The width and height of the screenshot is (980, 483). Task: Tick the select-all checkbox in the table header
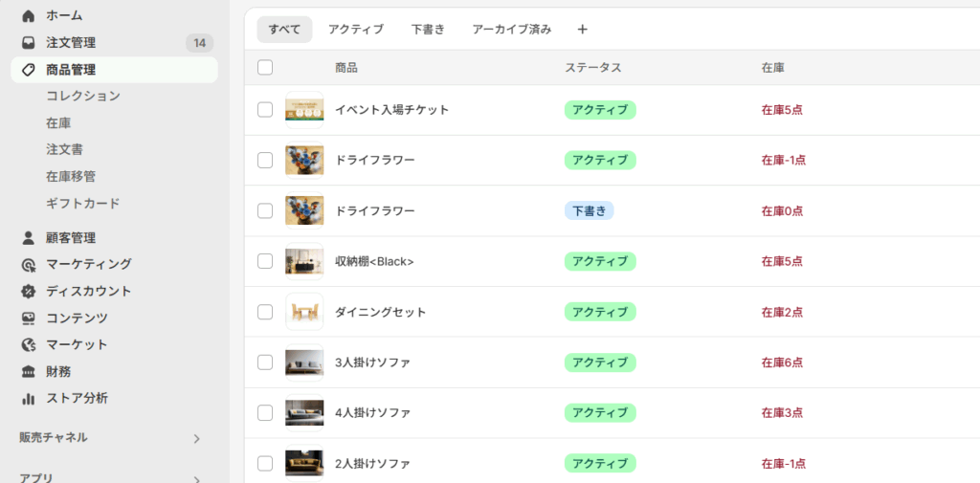click(x=265, y=68)
